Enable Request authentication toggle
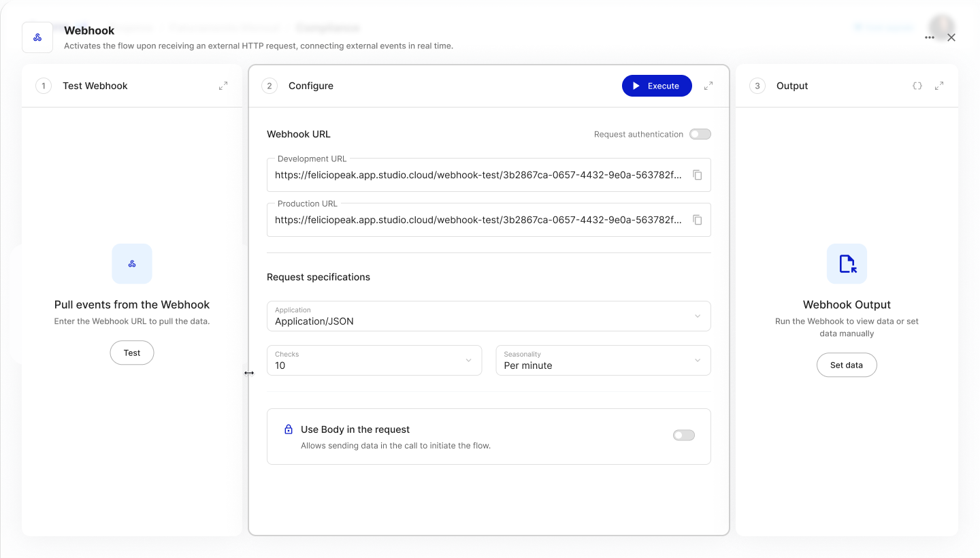980x558 pixels. (700, 134)
